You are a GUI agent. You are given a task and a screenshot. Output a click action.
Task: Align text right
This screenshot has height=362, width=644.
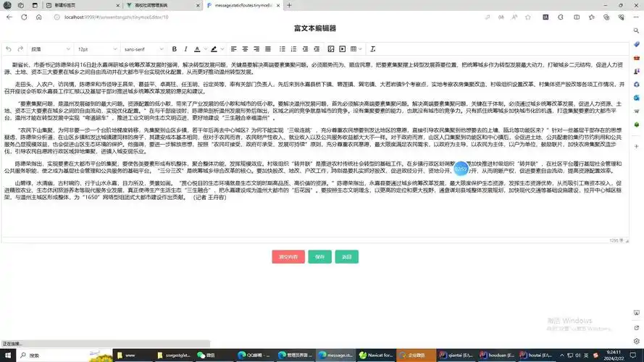click(x=256, y=49)
